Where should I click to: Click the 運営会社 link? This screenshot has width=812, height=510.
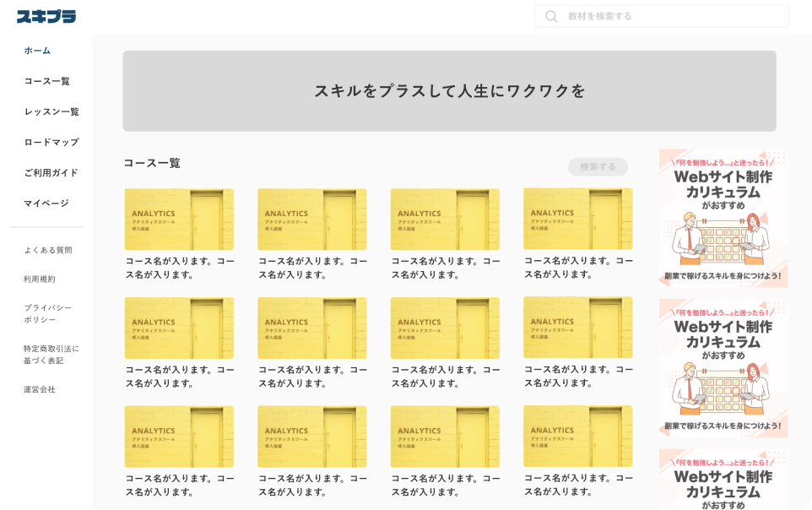[39, 389]
